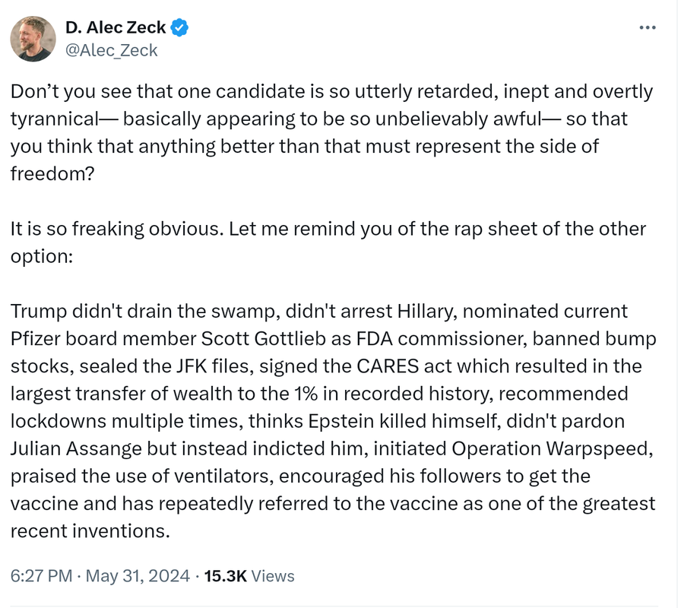Visit the @Alec_Zeck handle link

(x=112, y=50)
